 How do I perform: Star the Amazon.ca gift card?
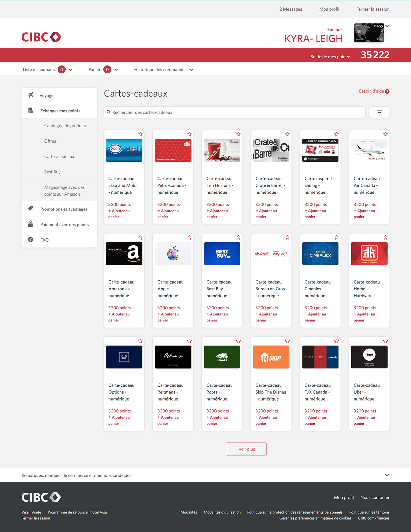tap(140, 238)
